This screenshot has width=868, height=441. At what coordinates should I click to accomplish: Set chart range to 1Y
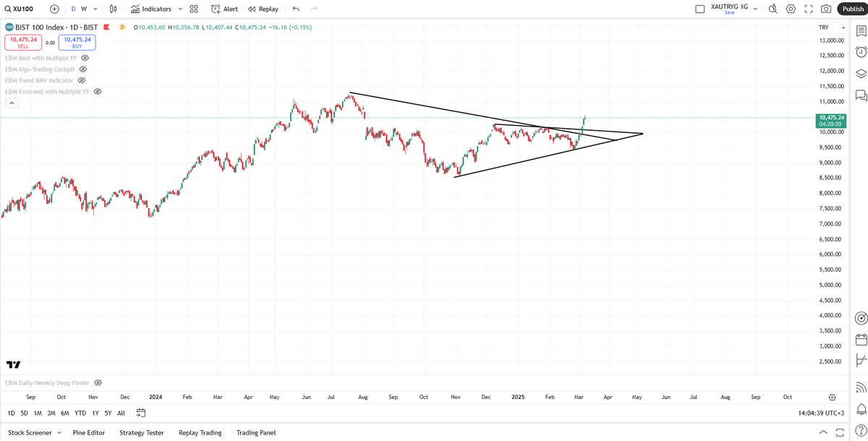95,413
